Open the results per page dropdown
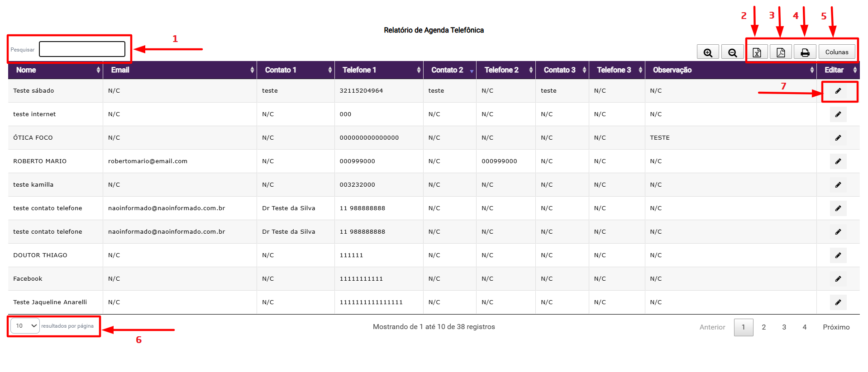This screenshot has height=372, width=868. click(25, 325)
